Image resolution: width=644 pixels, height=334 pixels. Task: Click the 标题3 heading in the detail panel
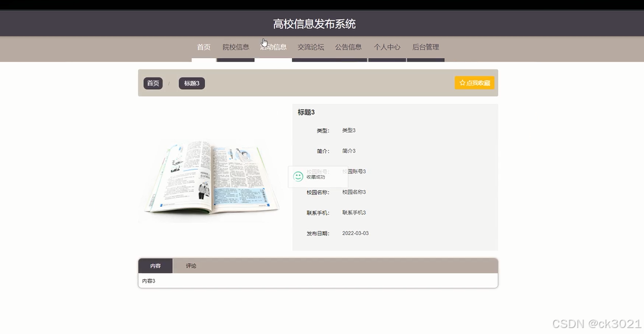coord(306,112)
